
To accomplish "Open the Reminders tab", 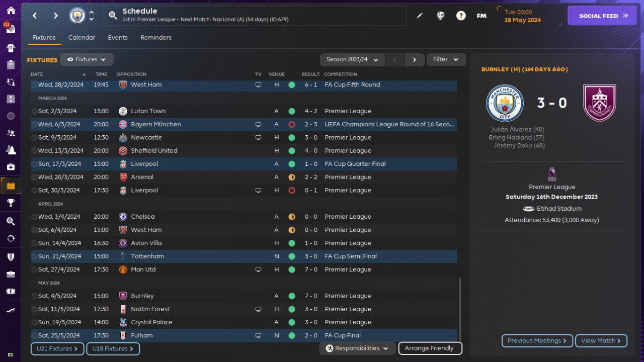I will point(156,38).
